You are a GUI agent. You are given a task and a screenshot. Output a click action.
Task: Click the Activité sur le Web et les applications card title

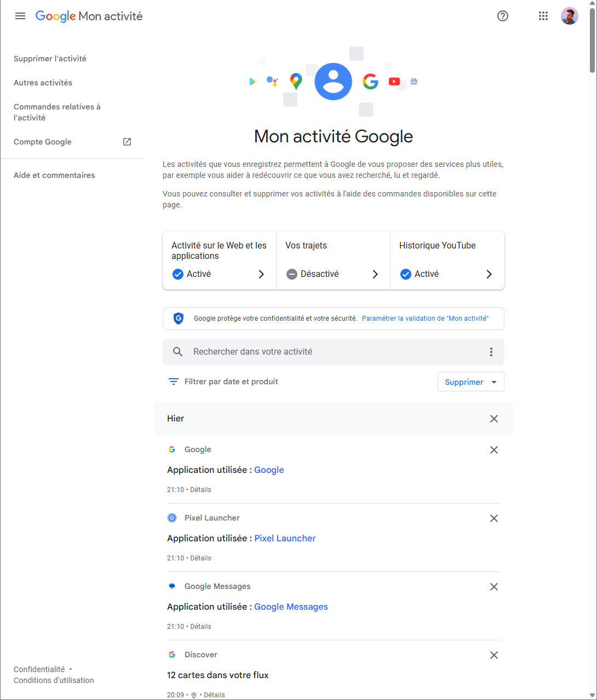tap(219, 251)
